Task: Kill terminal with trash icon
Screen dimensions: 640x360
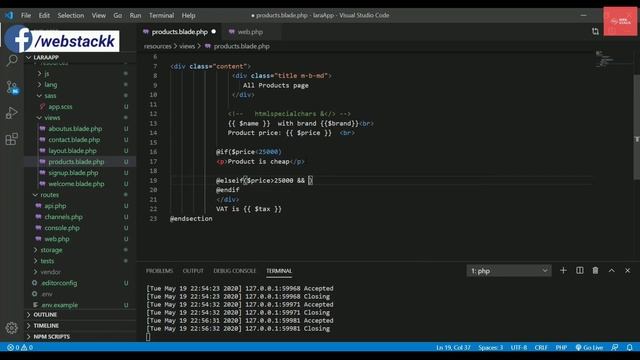Action: 596,270
